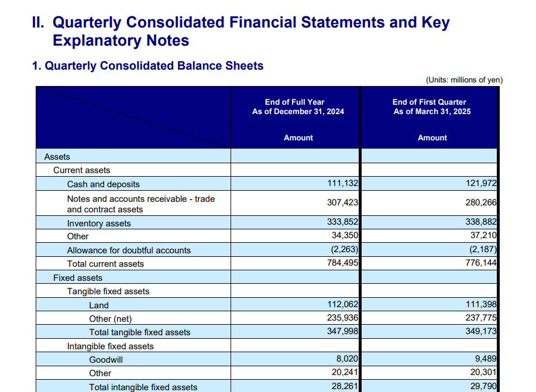The height and width of the screenshot is (392, 536).
Task: Click the goodwill value 9,489
Action: tap(486, 359)
